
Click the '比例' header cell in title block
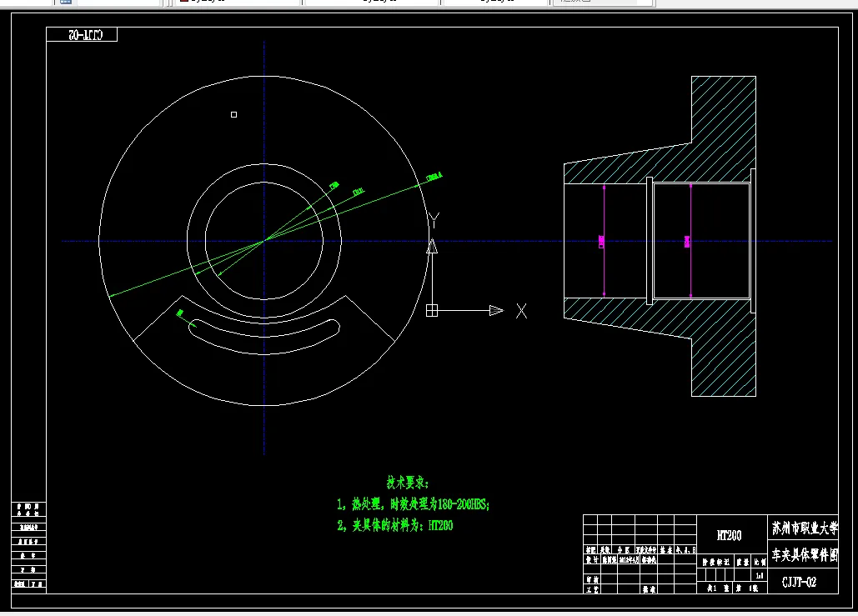pos(760,562)
